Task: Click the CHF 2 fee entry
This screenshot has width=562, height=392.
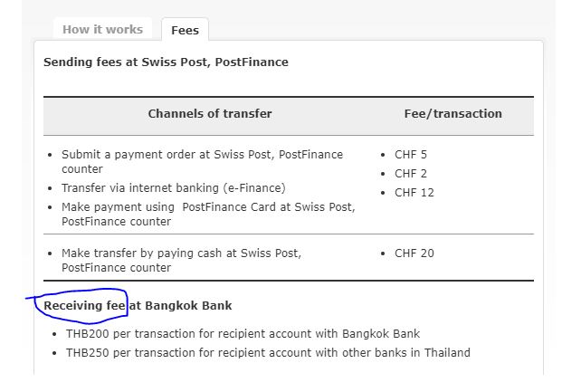Action: click(x=411, y=174)
